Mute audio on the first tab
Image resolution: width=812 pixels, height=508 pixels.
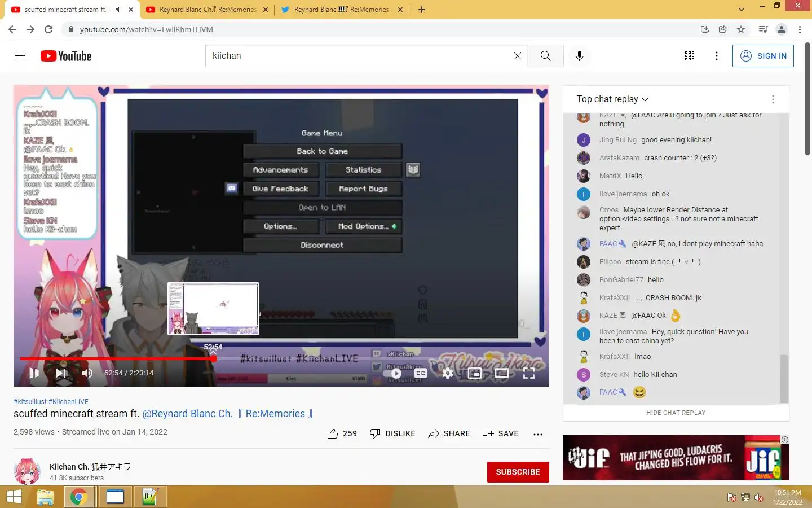pos(118,10)
